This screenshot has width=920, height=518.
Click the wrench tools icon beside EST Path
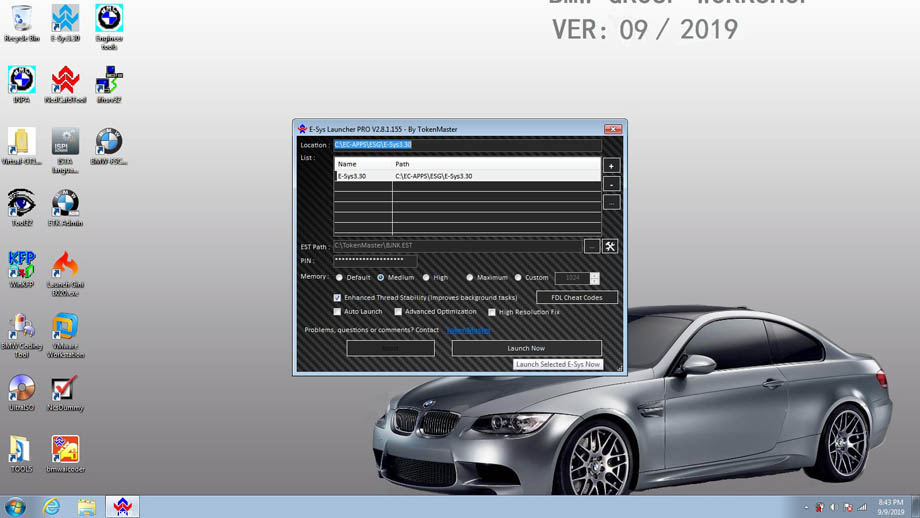[x=610, y=246]
